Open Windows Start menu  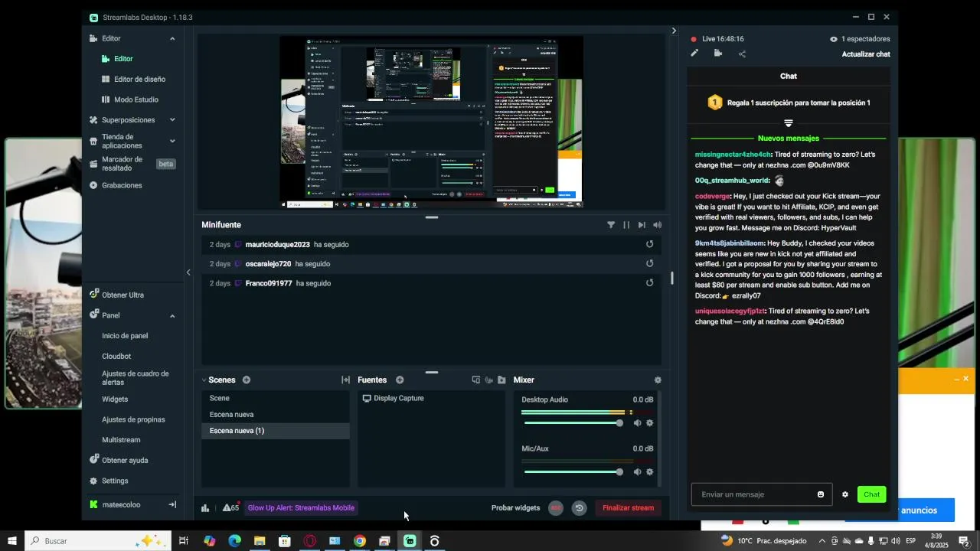(11, 541)
